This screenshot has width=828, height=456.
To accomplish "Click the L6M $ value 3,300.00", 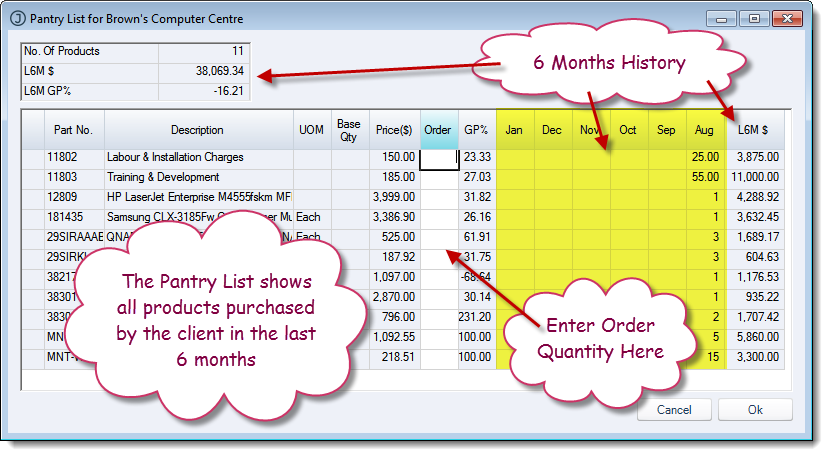I will (x=758, y=357).
